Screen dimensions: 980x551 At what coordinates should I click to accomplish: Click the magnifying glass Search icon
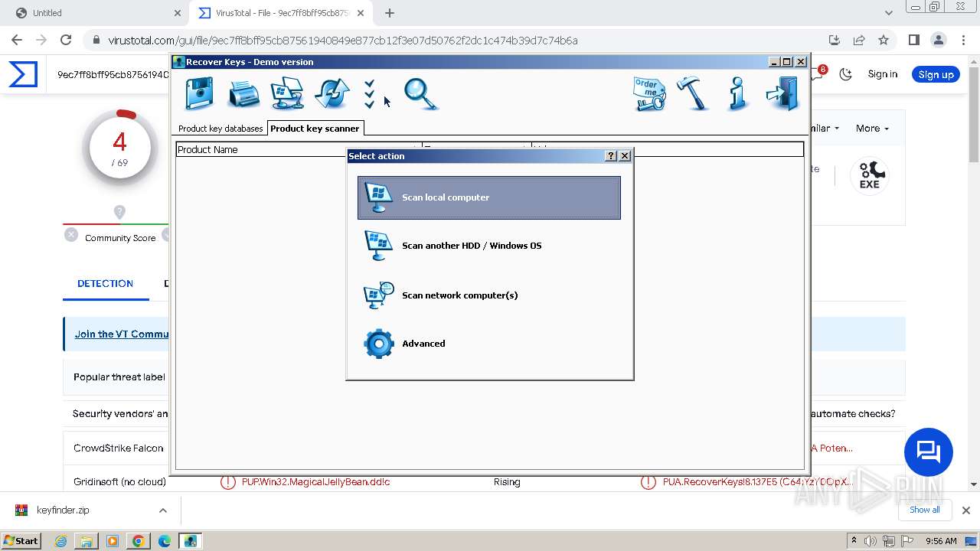(x=420, y=94)
